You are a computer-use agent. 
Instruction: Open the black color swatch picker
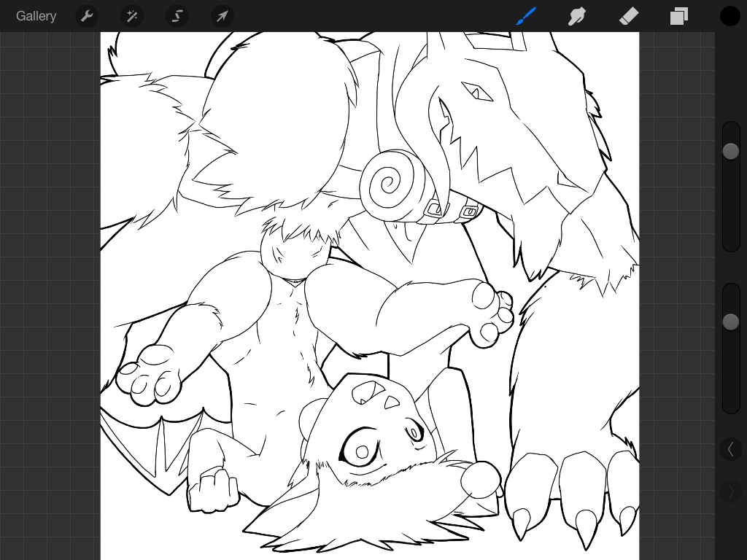[x=729, y=16]
